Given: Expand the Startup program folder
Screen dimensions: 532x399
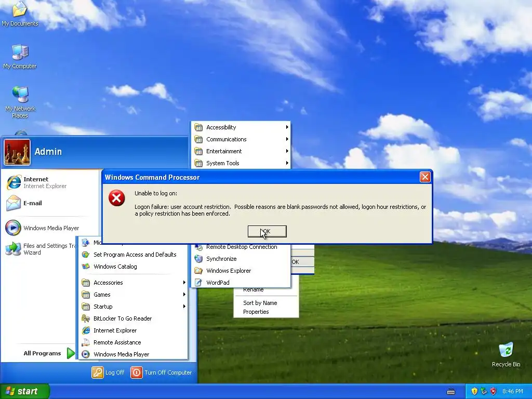Looking at the screenshot, I should point(134,307).
